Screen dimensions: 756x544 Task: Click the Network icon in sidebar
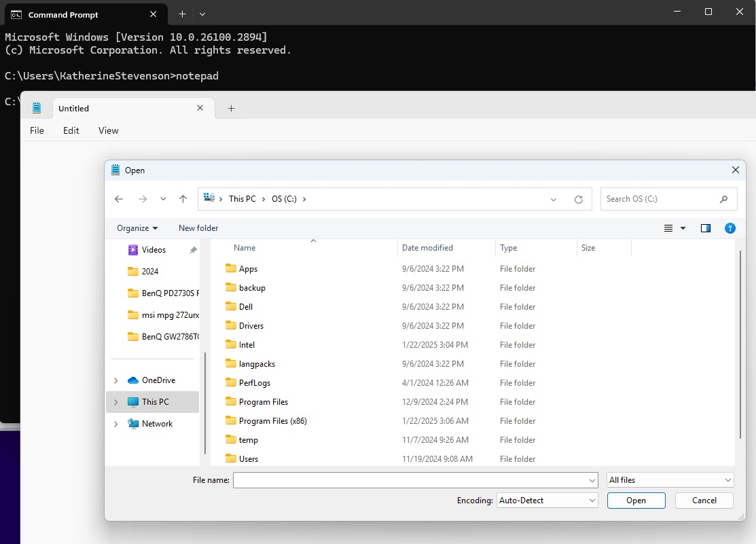pos(133,424)
